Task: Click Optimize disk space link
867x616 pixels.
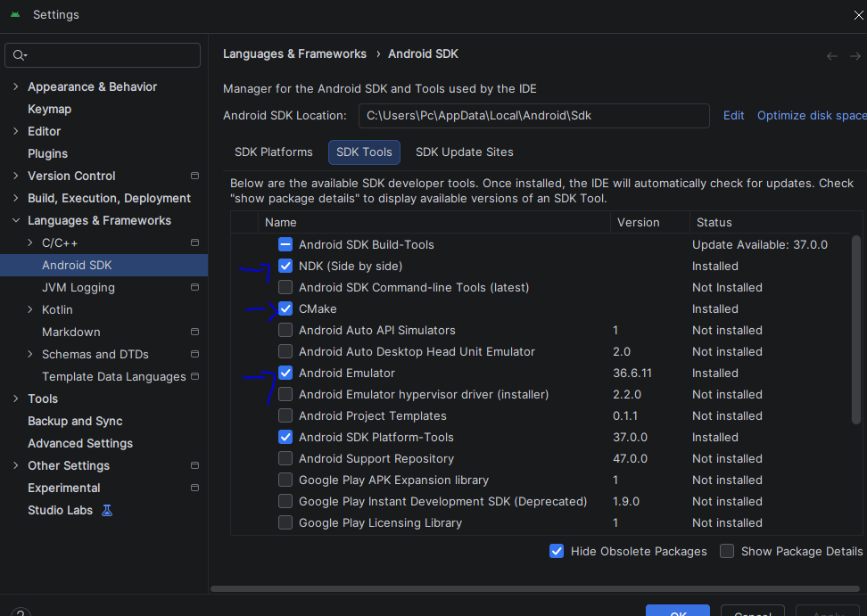Action: (x=812, y=116)
